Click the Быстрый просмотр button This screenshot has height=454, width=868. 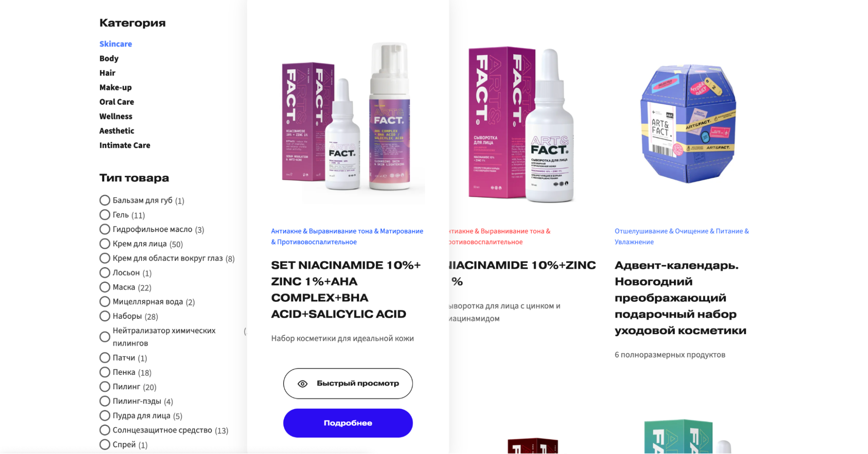(348, 384)
